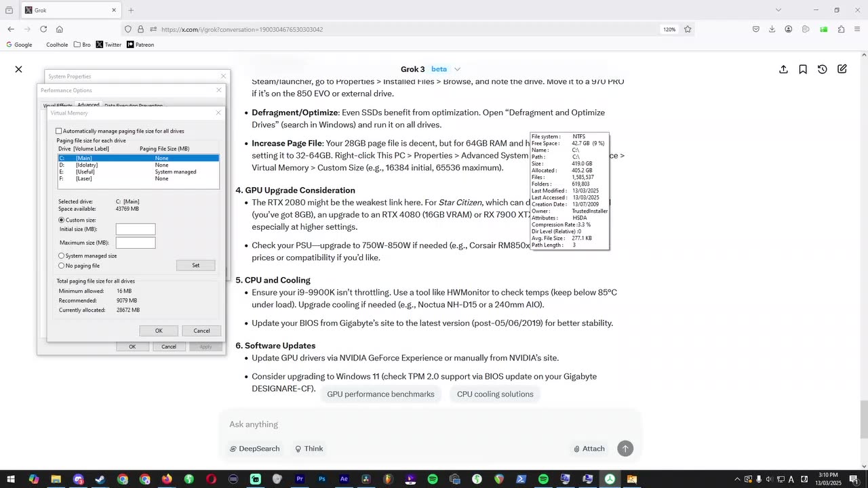Open the Google bookmark
The width and height of the screenshot is (868, 488).
tap(19, 45)
